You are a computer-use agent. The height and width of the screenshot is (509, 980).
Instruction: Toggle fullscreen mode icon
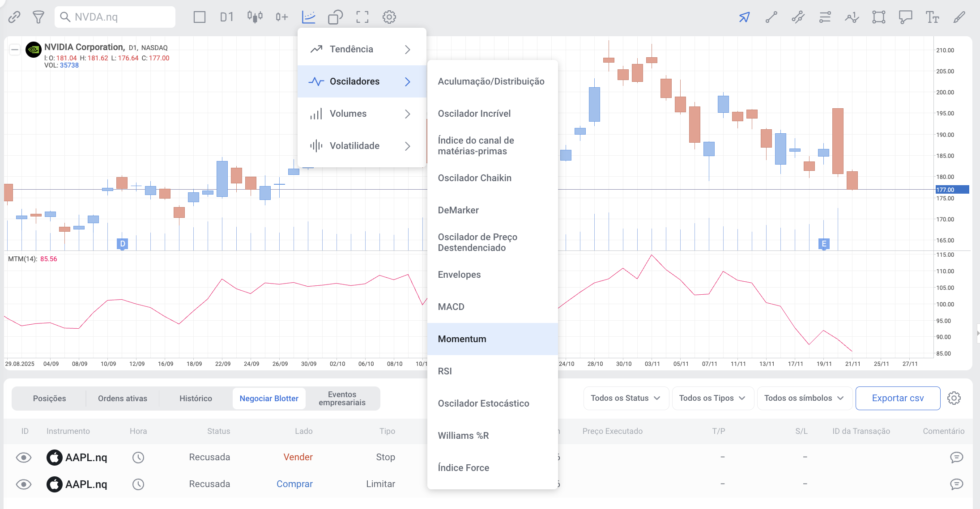[362, 17]
